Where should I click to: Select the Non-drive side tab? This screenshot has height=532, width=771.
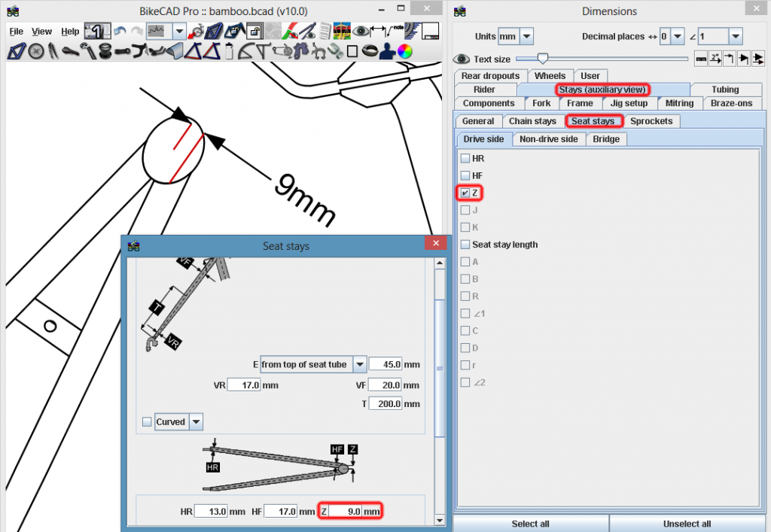(x=549, y=139)
